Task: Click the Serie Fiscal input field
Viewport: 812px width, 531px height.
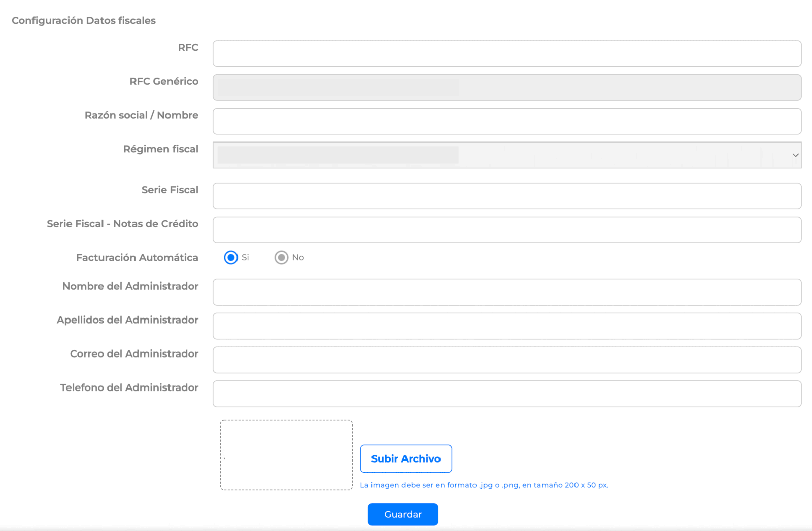Action: (507, 196)
